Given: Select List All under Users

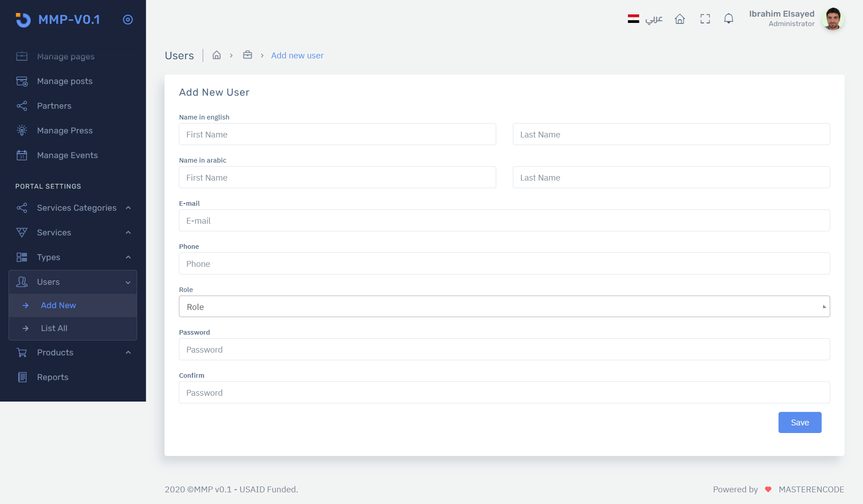Looking at the screenshot, I should [x=54, y=328].
